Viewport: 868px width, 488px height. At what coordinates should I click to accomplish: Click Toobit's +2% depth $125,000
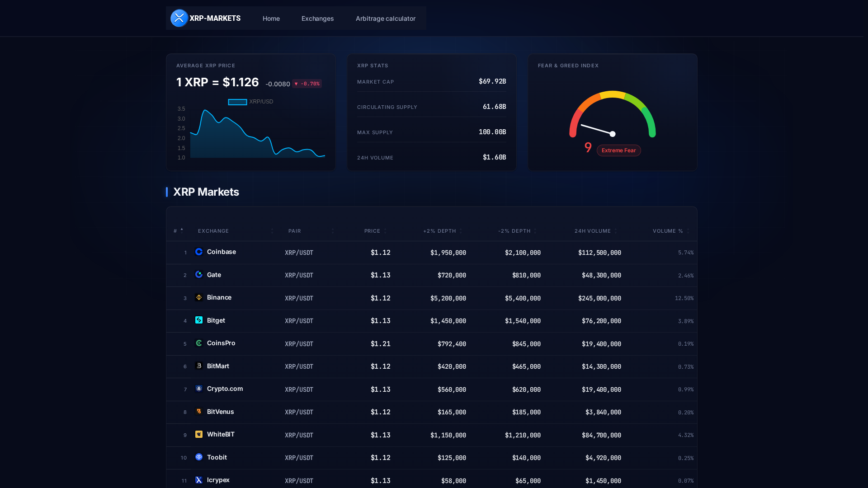pos(452,458)
